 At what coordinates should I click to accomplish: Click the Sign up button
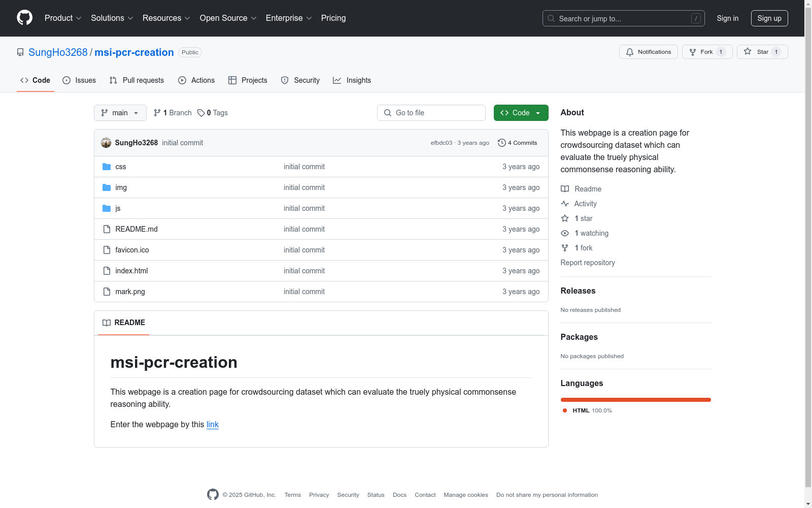769,18
